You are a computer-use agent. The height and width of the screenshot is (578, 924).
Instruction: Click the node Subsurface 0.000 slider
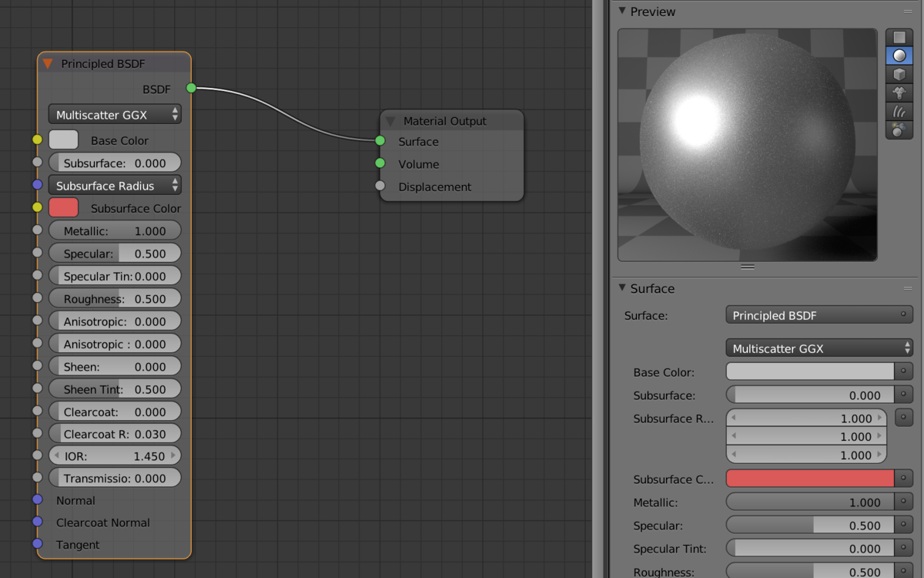pos(115,163)
